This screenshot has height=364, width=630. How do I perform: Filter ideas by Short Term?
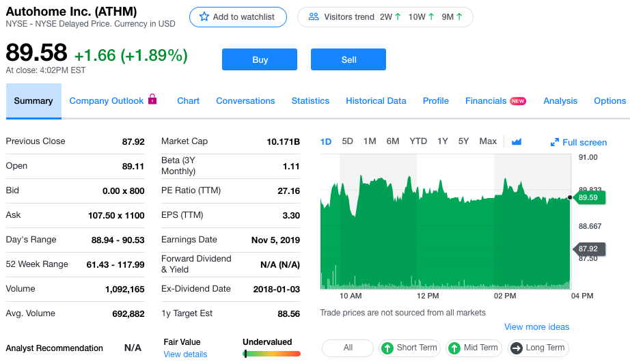click(x=409, y=348)
